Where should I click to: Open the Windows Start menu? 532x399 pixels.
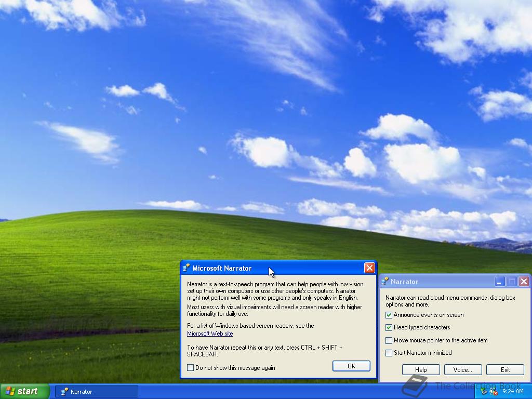[25, 392]
